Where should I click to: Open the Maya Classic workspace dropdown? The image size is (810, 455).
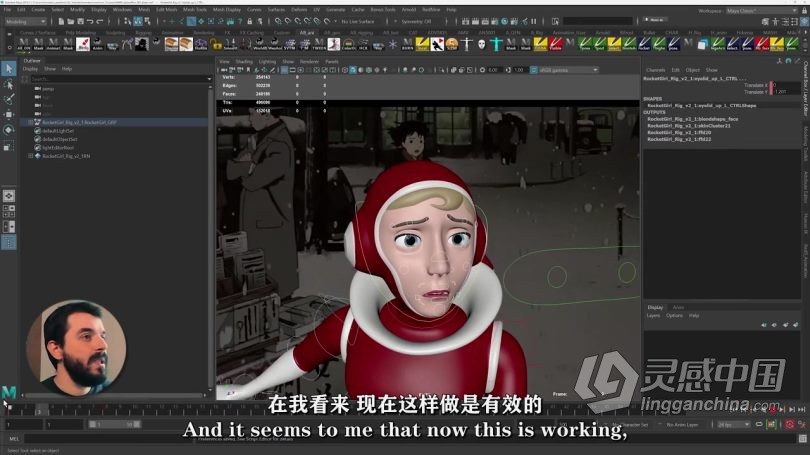[762, 10]
